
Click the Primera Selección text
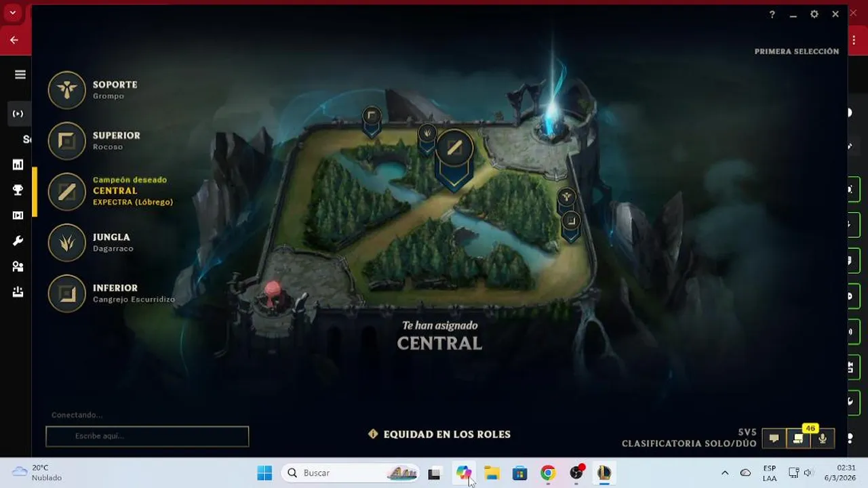(x=797, y=52)
